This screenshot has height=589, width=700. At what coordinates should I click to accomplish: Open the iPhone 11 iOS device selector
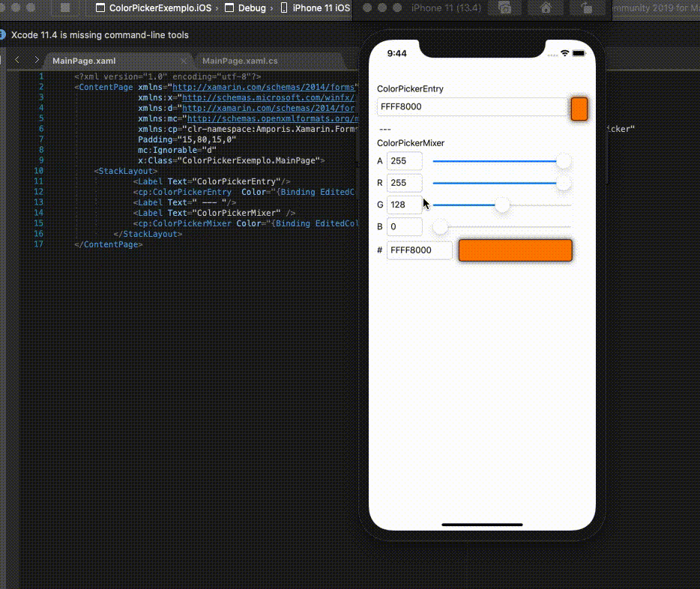point(316,8)
